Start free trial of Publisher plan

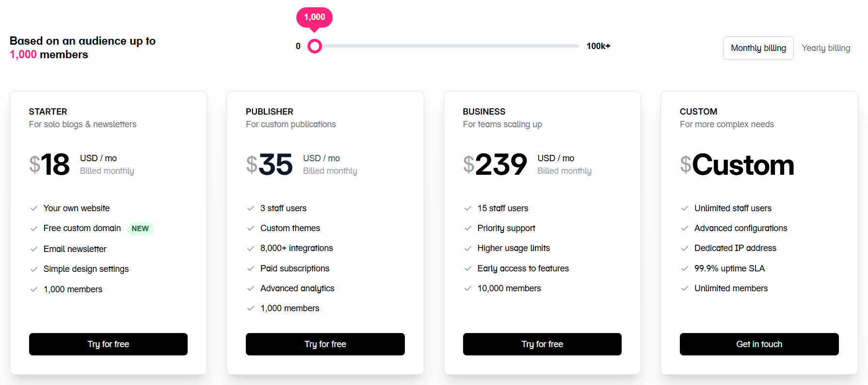pos(325,344)
